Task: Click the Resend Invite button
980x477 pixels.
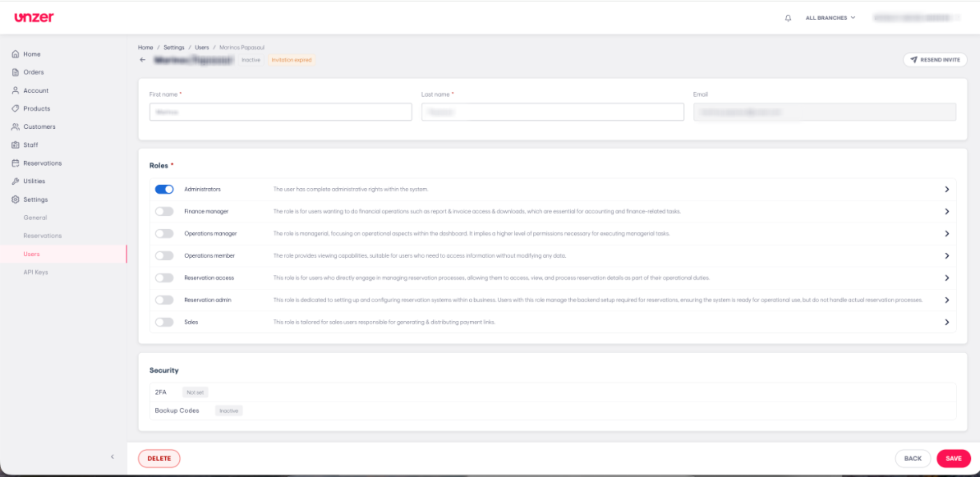Action: tap(935, 59)
